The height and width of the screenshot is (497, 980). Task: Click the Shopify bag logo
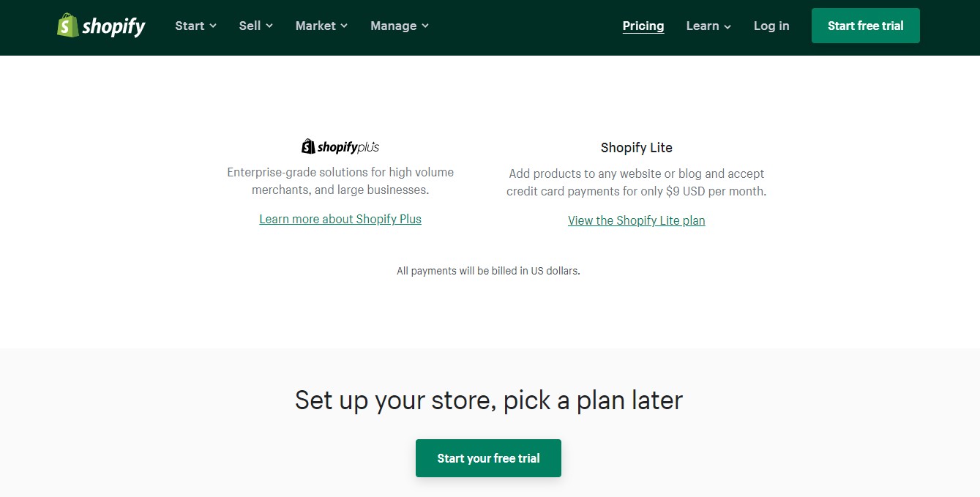point(69,24)
